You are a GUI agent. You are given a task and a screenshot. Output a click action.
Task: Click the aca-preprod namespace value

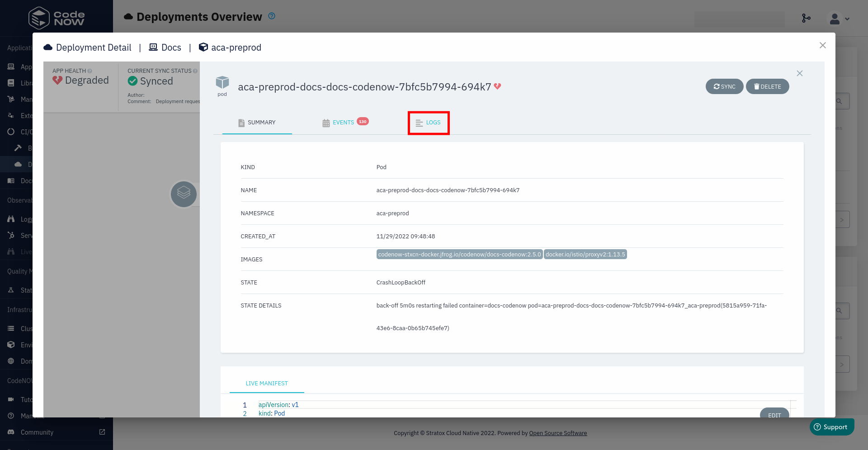tap(392, 213)
